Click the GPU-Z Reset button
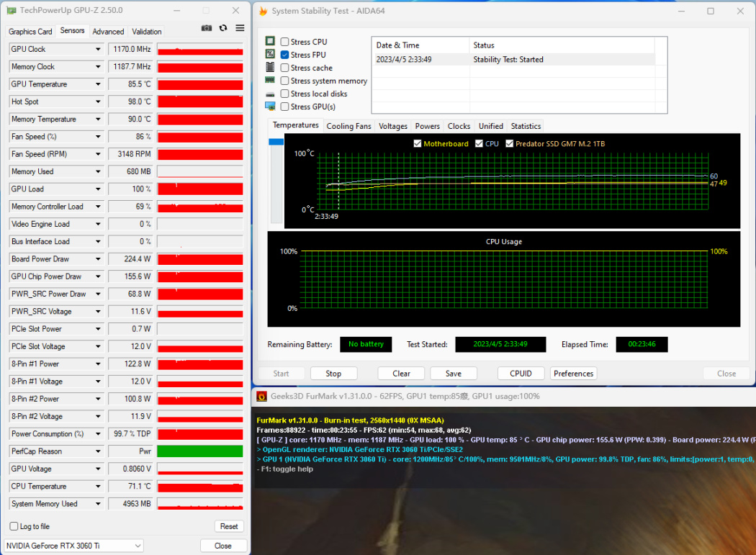756x555 pixels. (229, 526)
